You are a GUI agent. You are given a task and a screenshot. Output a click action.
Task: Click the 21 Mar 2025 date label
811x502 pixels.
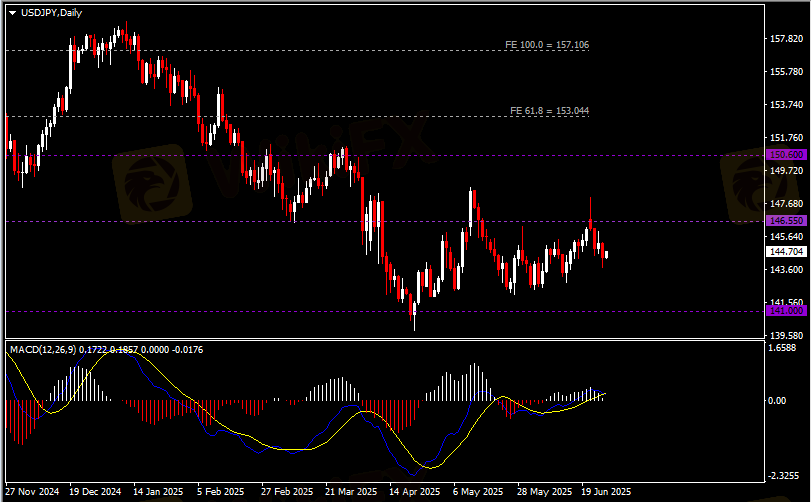[x=351, y=491]
